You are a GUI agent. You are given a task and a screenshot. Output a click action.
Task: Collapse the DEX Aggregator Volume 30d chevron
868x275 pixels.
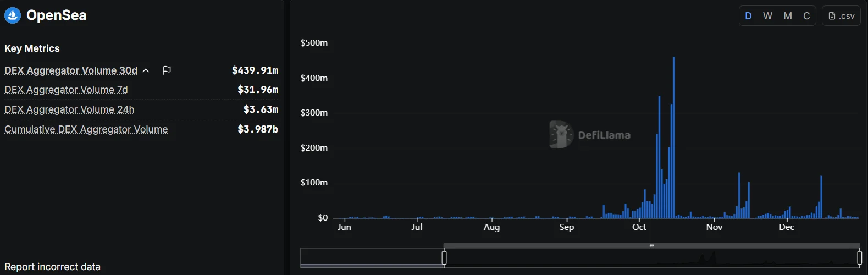coord(146,70)
